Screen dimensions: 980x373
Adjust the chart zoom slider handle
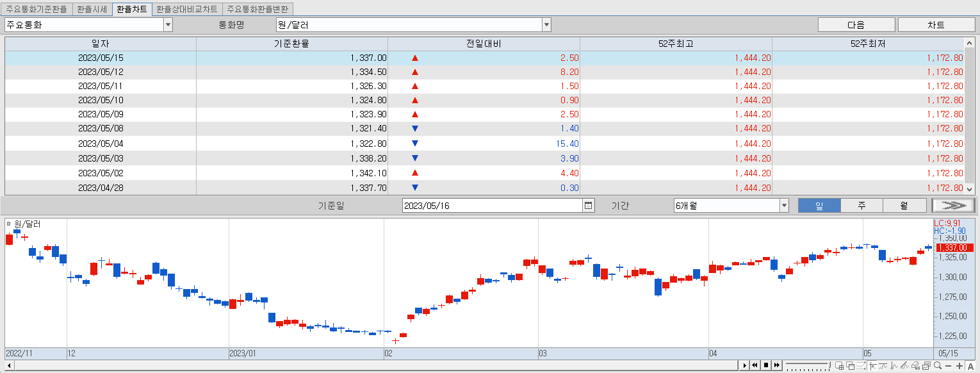[829, 365]
